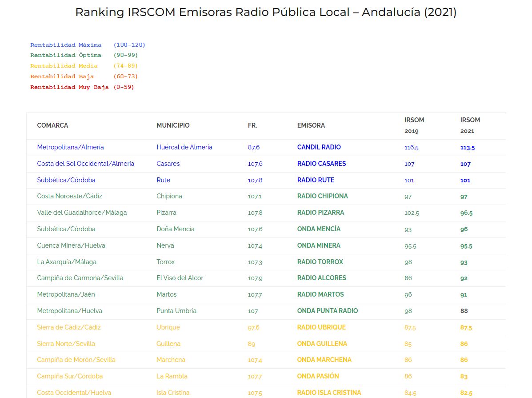Click the ONDA MENCÍA station name
Image resolution: width=532 pixels, height=398 pixels.
point(319,229)
